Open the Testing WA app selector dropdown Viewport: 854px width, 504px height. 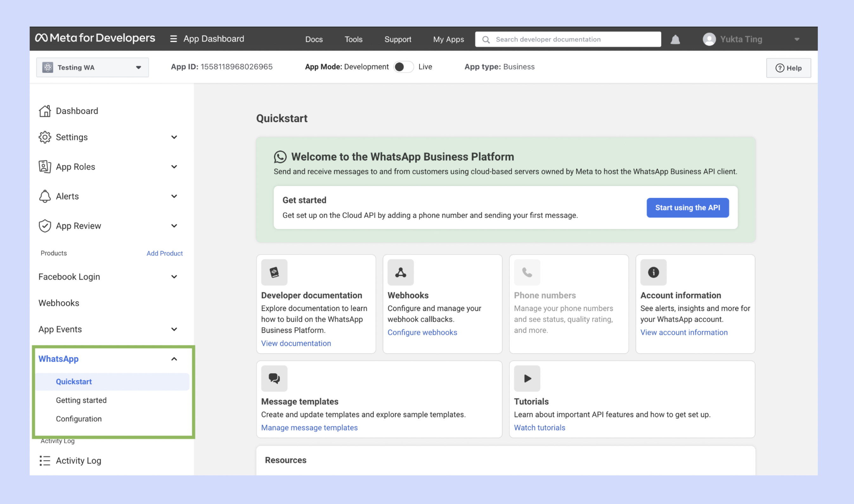[92, 67]
